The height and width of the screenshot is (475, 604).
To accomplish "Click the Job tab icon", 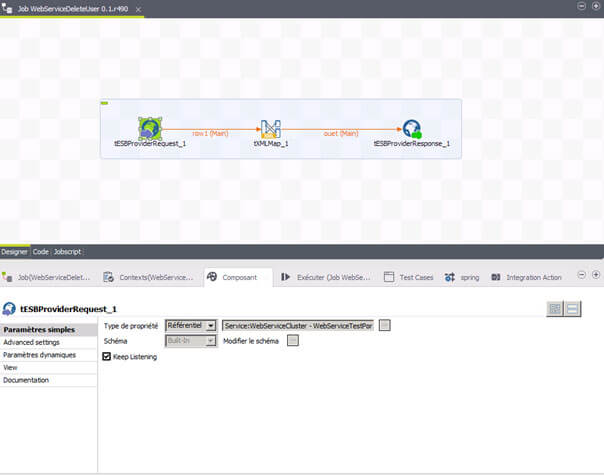I will pos(7,277).
